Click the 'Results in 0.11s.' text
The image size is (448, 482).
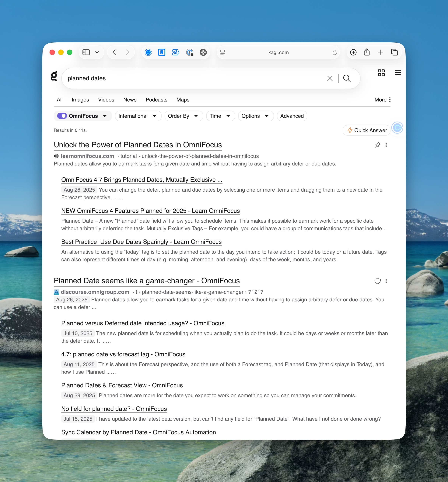(x=70, y=130)
